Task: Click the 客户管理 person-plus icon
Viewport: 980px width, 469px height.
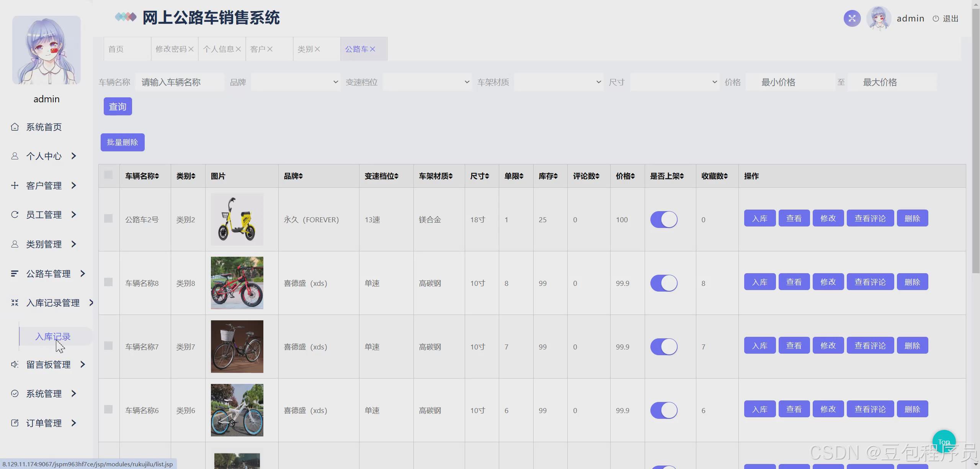Action: [15, 185]
